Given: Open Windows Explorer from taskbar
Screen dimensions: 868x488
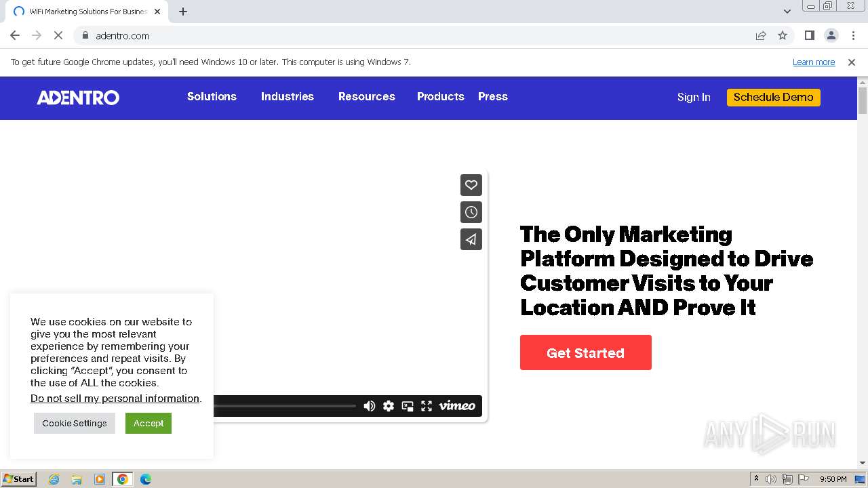Looking at the screenshot, I should pyautogui.click(x=77, y=479).
